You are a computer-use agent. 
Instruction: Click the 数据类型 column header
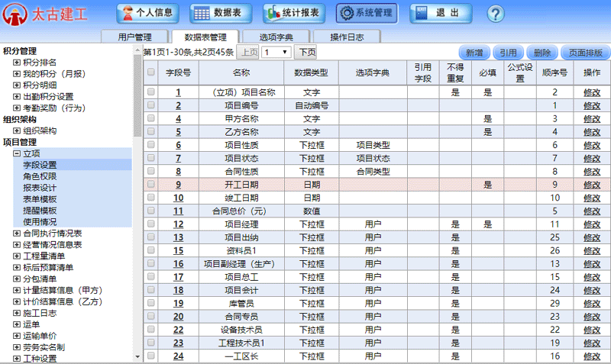pos(311,72)
